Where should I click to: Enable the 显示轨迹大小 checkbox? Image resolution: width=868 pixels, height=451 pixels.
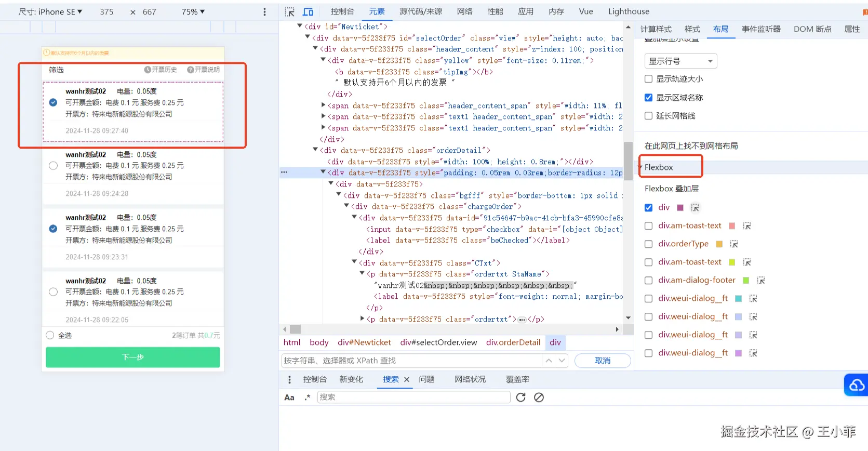click(648, 79)
